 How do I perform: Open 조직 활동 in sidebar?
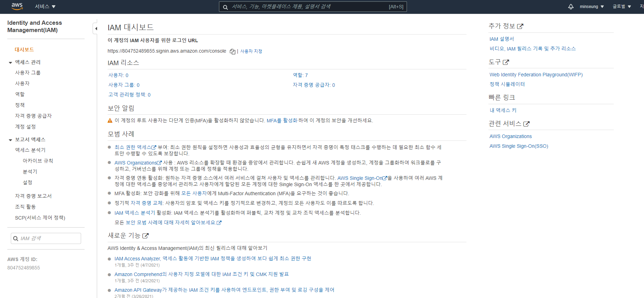click(25, 207)
